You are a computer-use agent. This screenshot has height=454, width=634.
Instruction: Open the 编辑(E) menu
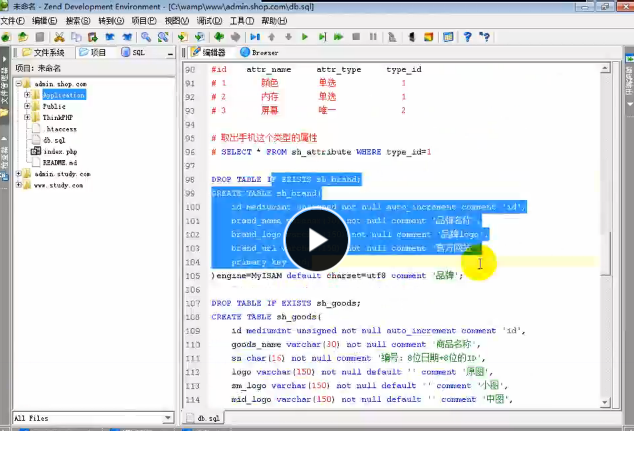click(44, 21)
